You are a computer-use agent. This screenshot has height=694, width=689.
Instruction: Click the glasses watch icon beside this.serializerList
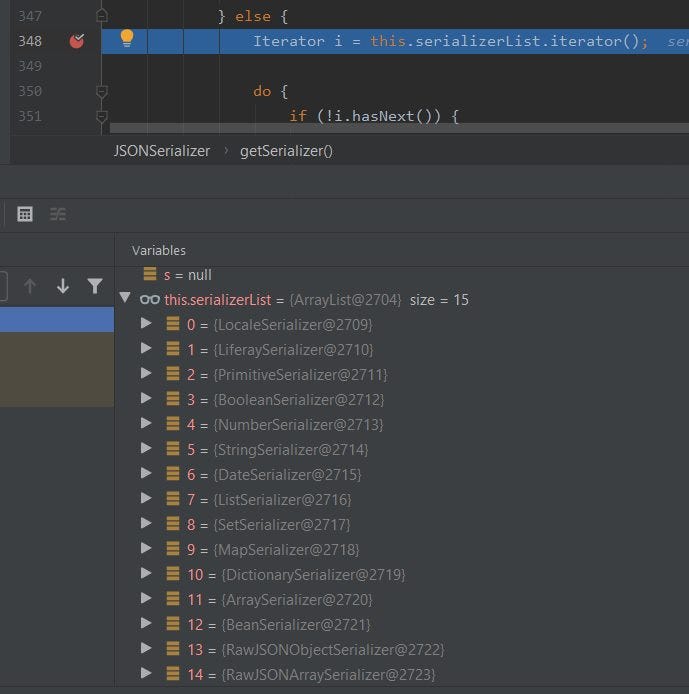(150, 300)
